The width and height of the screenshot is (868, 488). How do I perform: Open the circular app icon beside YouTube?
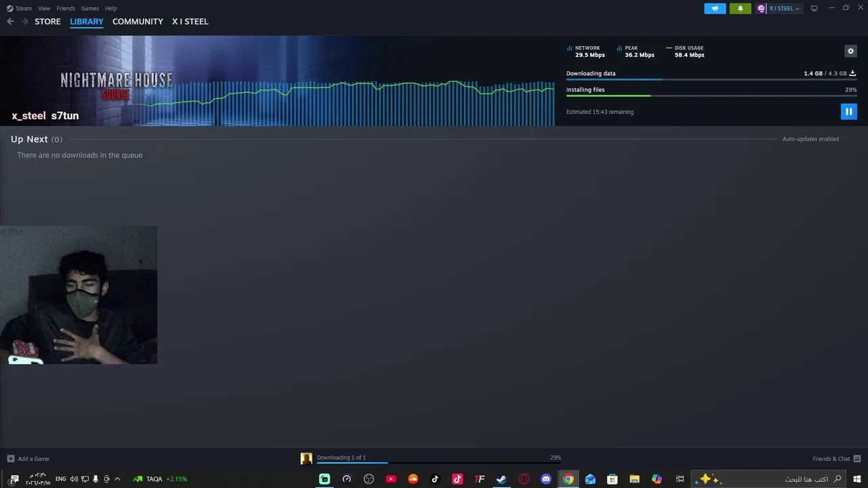pos(369,479)
